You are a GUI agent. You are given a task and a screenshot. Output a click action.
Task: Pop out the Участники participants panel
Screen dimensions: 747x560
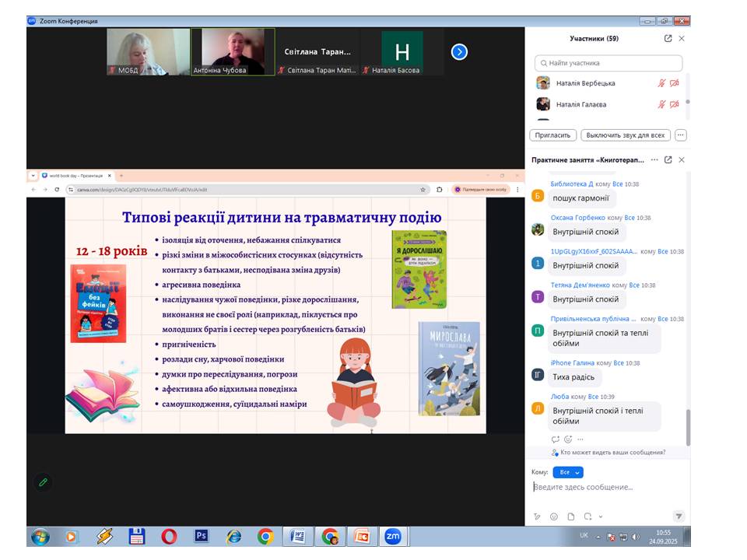click(x=668, y=38)
